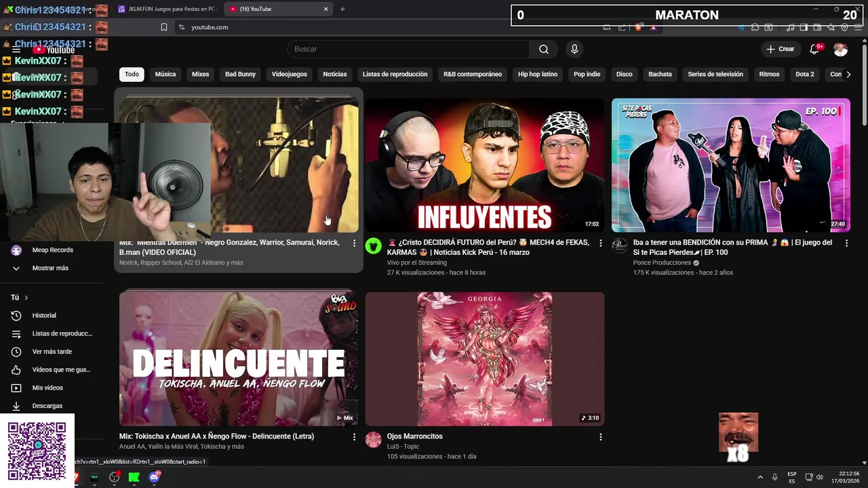Open options for Mientras Duermen mix
The height and width of the screenshot is (488, 868).
354,243
